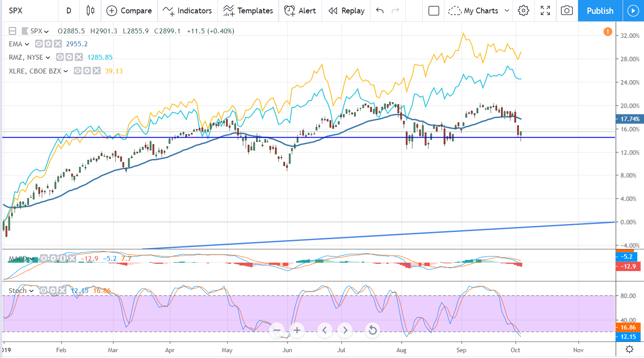Open MACD indicator settings
The image size is (644, 358).
(x=53, y=258)
